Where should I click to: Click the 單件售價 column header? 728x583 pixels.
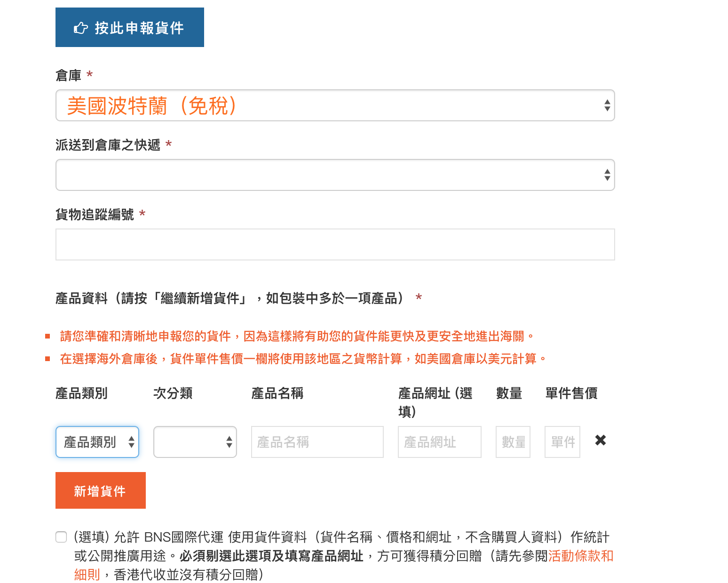571,393
